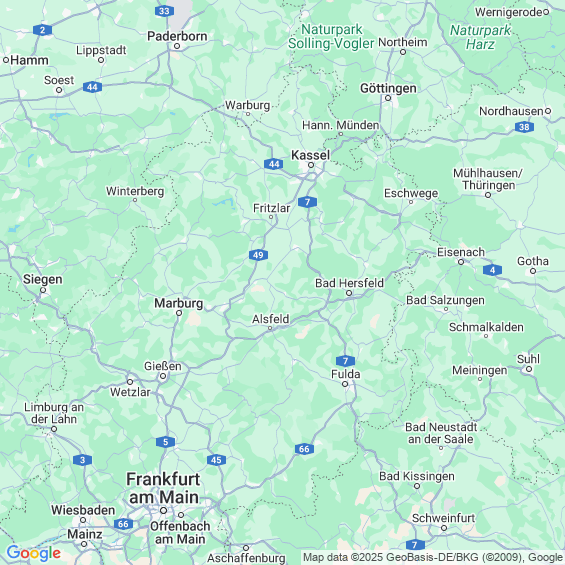Open the Google logo link
The width and height of the screenshot is (565, 565).
34,553
